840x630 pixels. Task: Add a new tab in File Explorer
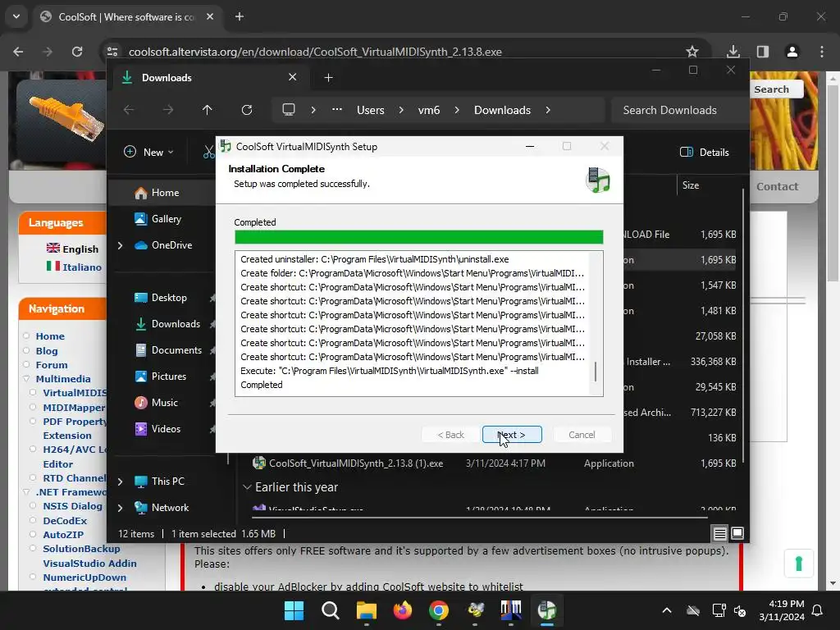[328, 78]
